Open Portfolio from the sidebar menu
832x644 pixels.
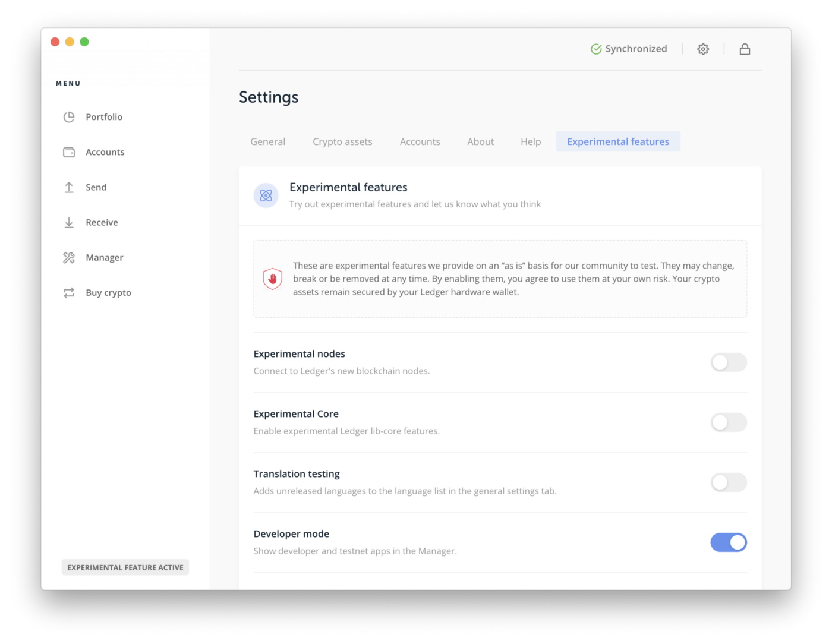(x=104, y=117)
